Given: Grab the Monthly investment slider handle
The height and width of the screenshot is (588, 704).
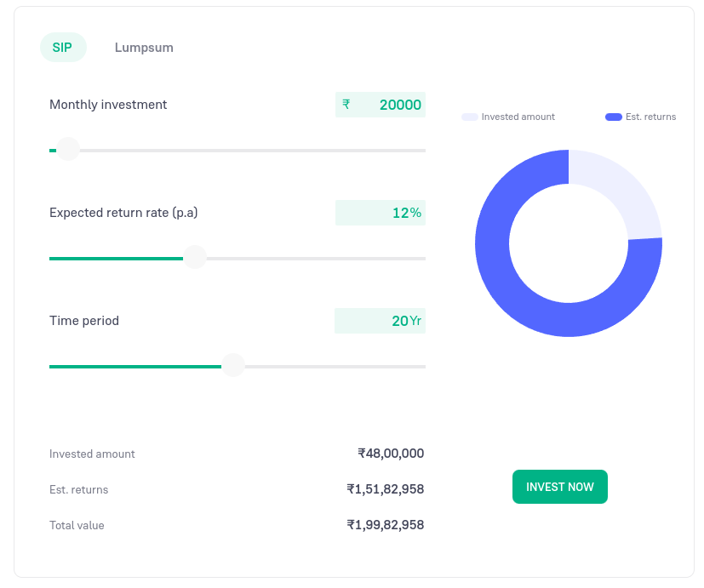Looking at the screenshot, I should coord(68,150).
